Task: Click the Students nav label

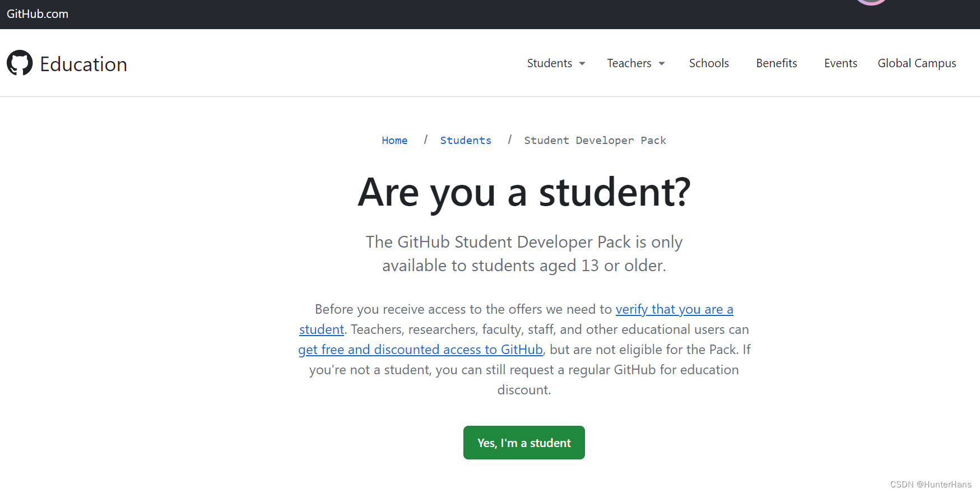Action: (x=550, y=63)
